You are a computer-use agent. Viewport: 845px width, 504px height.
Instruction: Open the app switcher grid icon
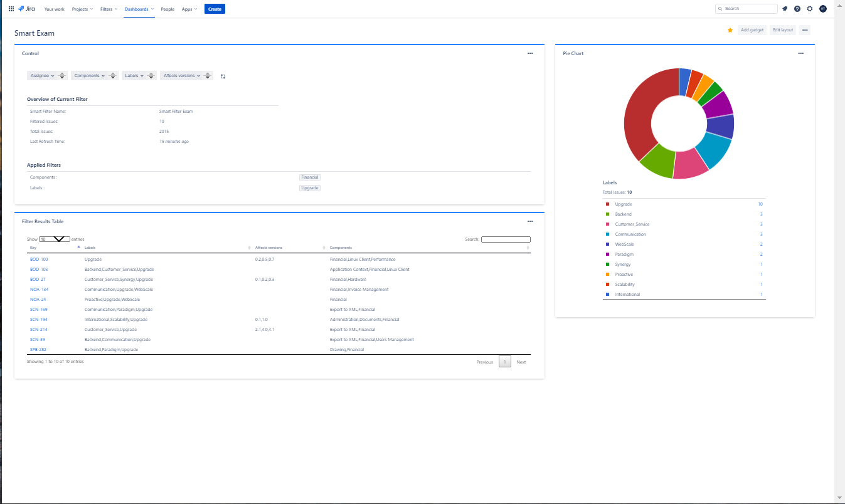click(x=11, y=9)
